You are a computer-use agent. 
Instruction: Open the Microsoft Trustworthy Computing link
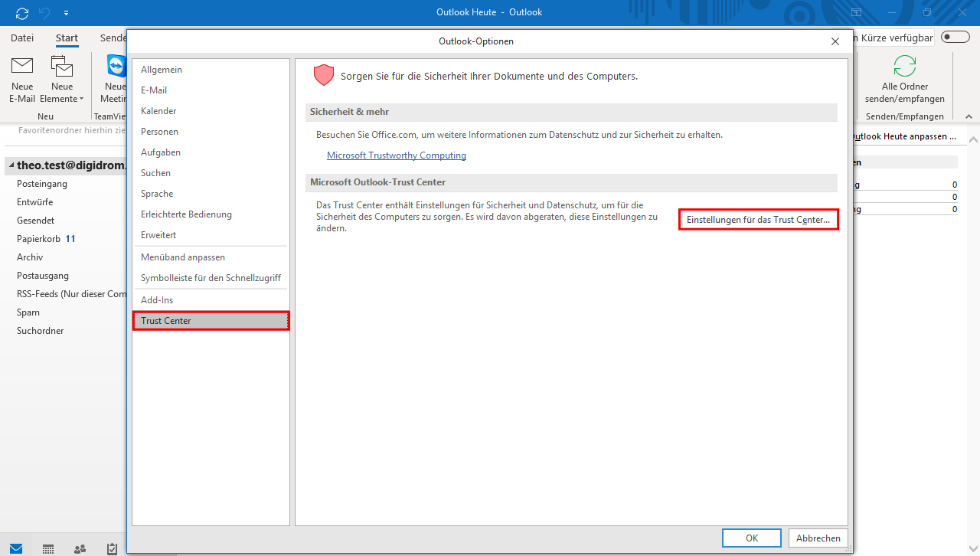pyautogui.click(x=396, y=155)
